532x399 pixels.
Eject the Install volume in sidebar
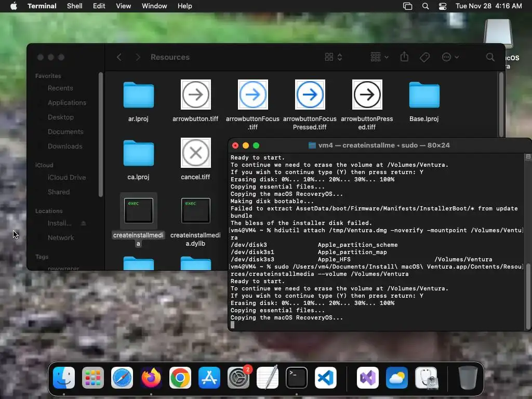pos(84,223)
